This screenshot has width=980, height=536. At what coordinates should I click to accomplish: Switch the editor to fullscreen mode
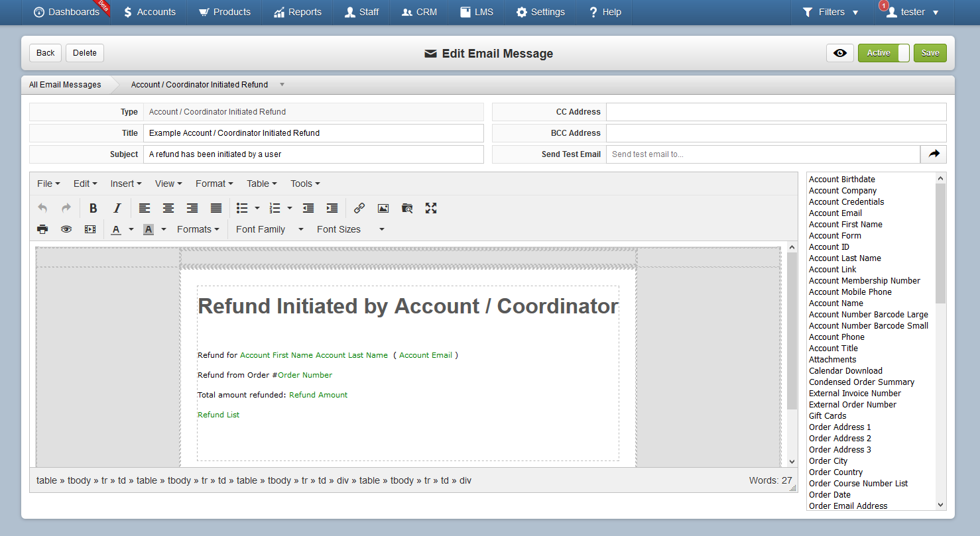[x=431, y=208]
